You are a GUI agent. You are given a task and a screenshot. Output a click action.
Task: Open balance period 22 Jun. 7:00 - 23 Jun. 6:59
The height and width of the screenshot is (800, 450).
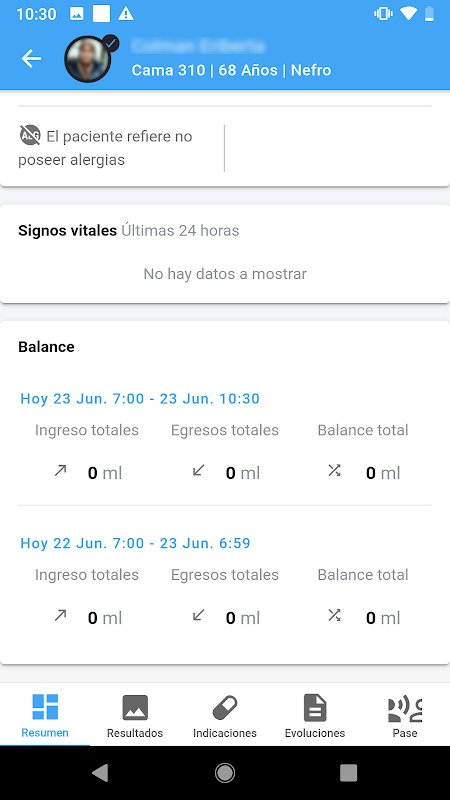tap(135, 543)
